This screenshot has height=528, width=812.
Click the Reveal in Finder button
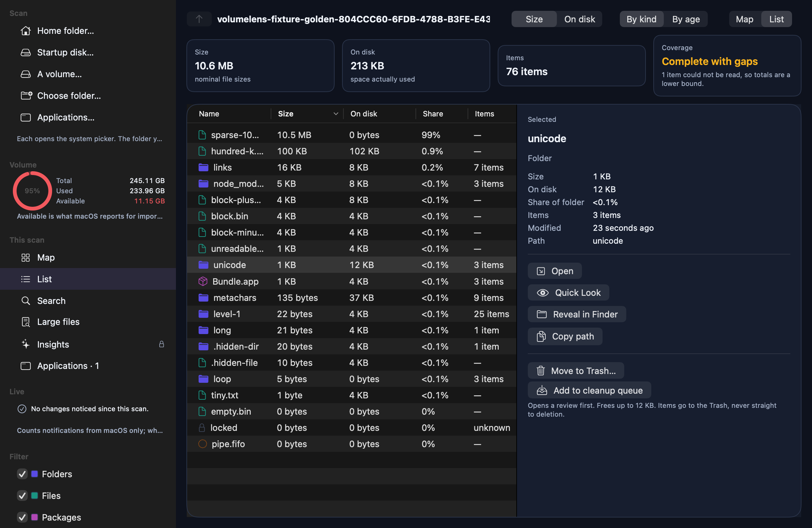577,314
